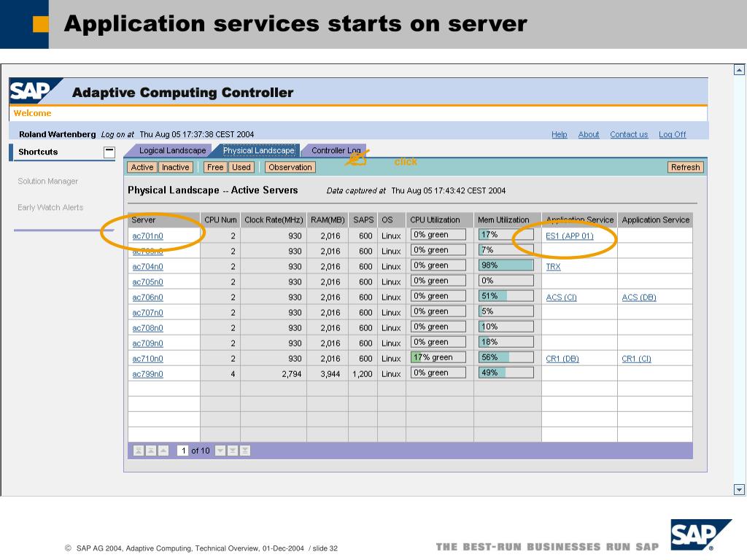The width and height of the screenshot is (747, 560).
Task: Move up one row in server table
Action: pos(163,451)
